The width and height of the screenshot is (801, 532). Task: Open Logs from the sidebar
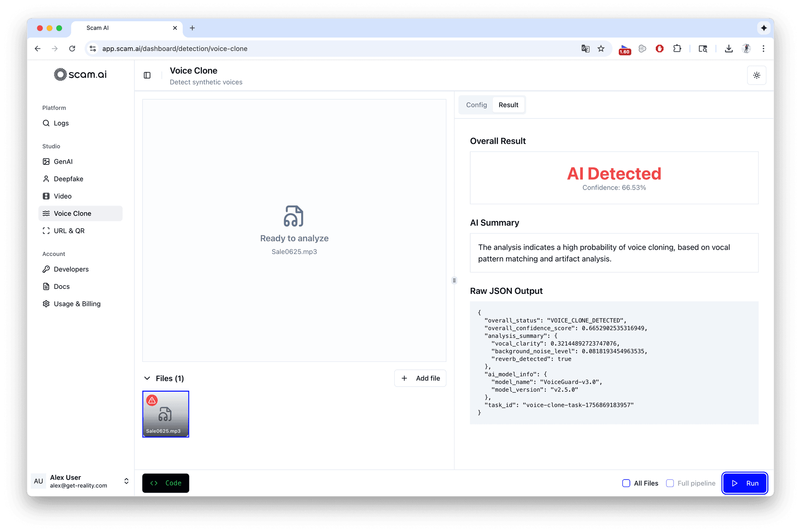point(61,123)
